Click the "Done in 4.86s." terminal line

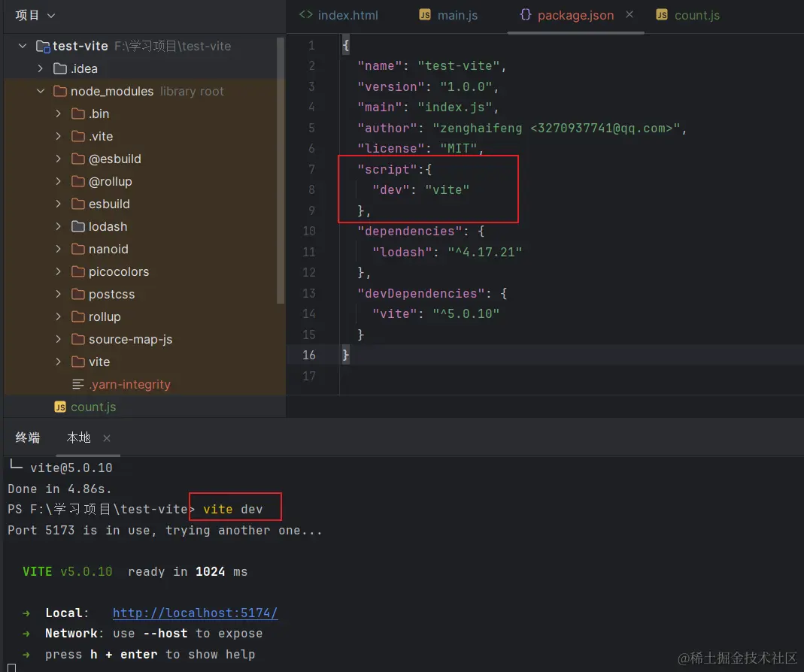point(59,489)
